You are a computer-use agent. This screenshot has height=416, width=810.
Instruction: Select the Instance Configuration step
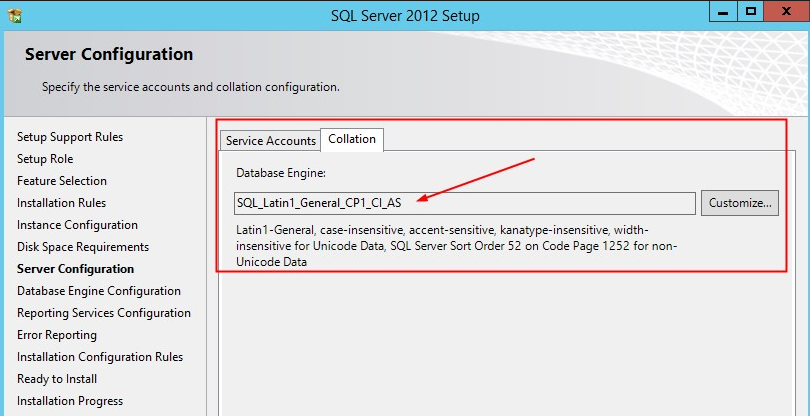tap(77, 225)
